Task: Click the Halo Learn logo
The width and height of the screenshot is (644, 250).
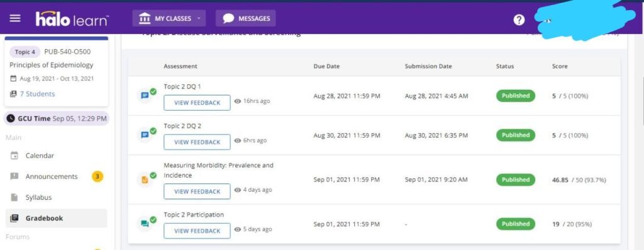Action: tap(72, 19)
